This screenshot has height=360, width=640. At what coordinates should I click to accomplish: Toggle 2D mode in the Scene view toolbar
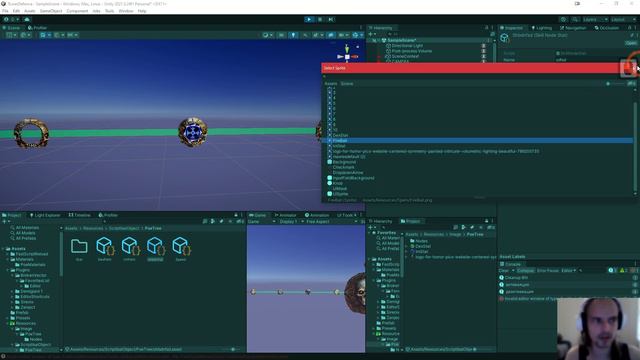(x=281, y=35)
